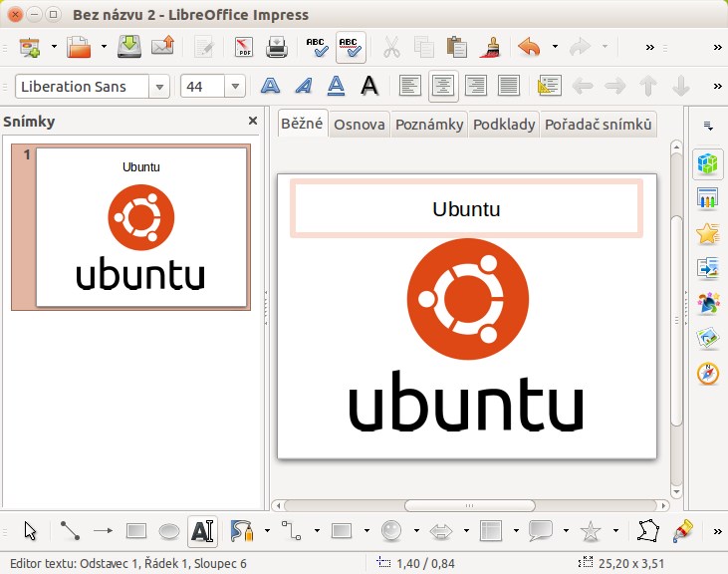The width and height of the screenshot is (728, 574).
Task: Export directly as PDF
Action: pyautogui.click(x=244, y=48)
